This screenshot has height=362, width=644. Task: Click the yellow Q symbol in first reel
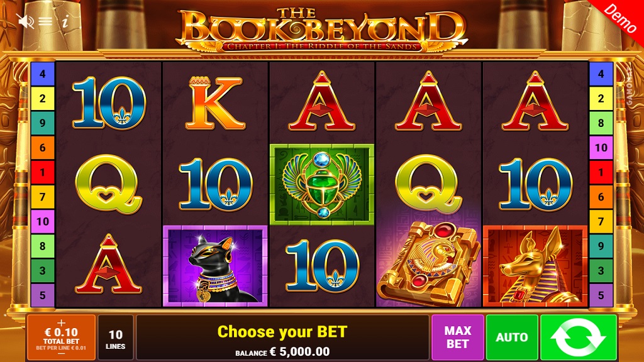[108, 184]
